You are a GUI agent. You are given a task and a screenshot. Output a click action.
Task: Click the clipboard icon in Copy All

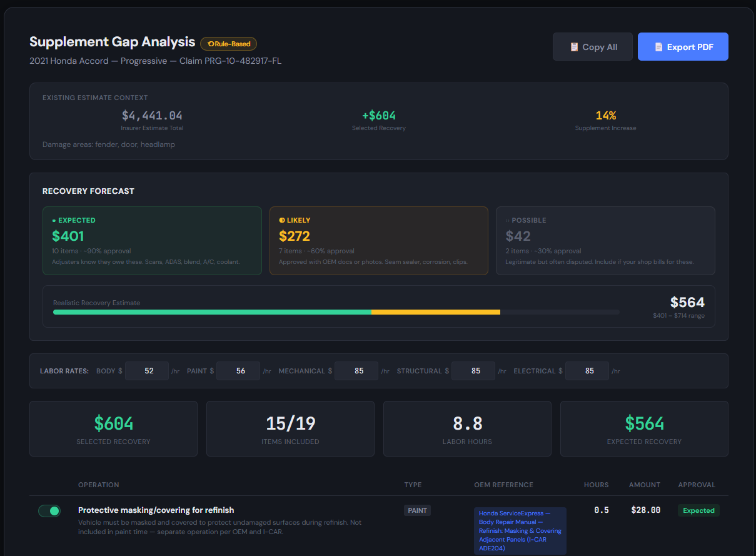click(573, 47)
